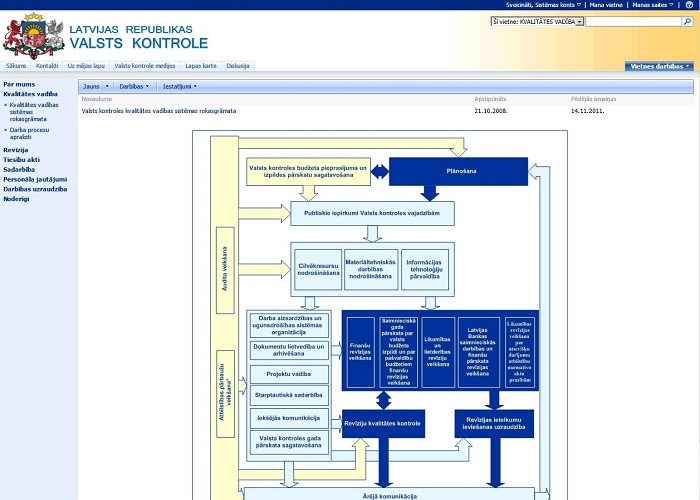Screen dimensions: 700x500
Task: Click the search magnifier icon
Action: tap(687, 21)
